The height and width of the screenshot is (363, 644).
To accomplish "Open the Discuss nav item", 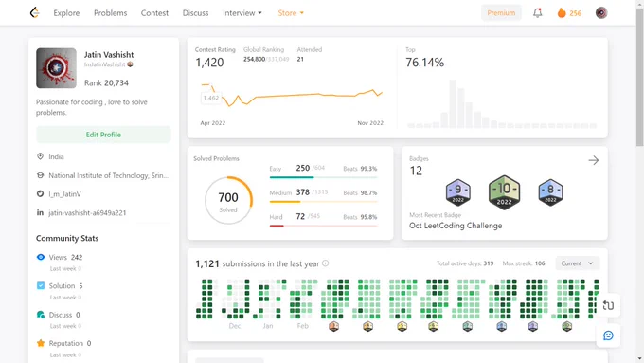I will tap(195, 13).
